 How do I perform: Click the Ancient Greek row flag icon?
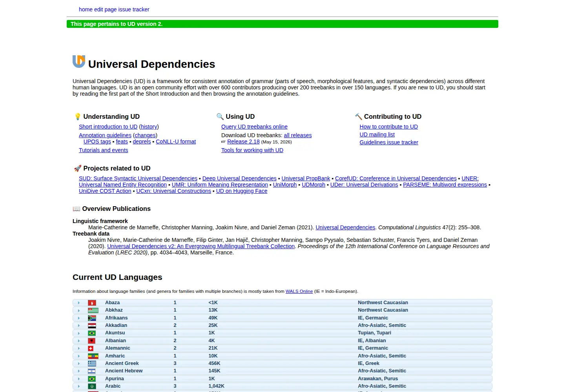92,364
